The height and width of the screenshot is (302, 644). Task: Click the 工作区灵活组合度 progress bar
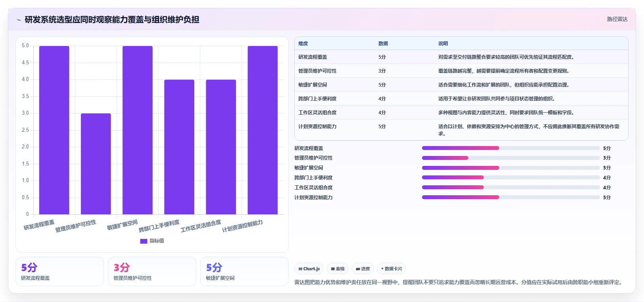[x=511, y=187]
